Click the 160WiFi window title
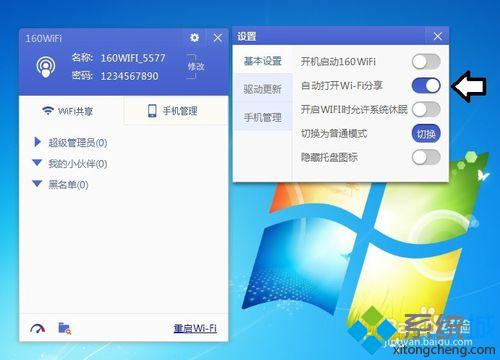Viewport: 500px width, 360px height. point(44,38)
